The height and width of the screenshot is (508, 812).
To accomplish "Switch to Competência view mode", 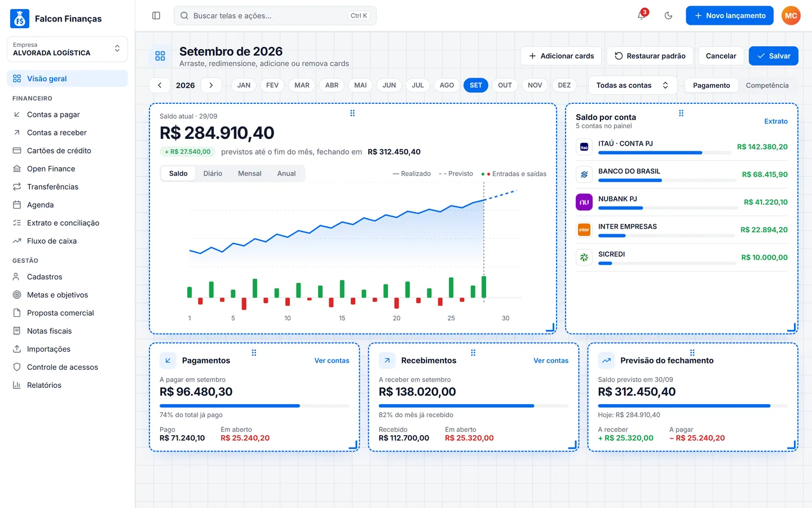I will pos(767,85).
